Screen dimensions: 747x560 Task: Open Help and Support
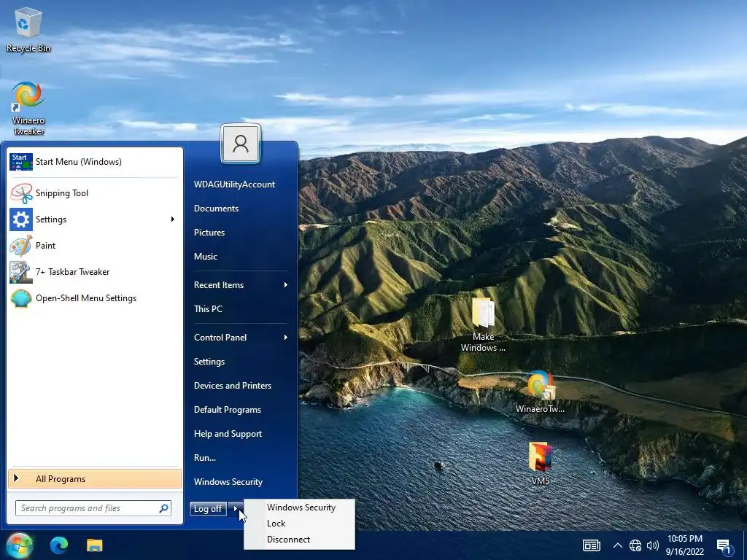click(228, 434)
